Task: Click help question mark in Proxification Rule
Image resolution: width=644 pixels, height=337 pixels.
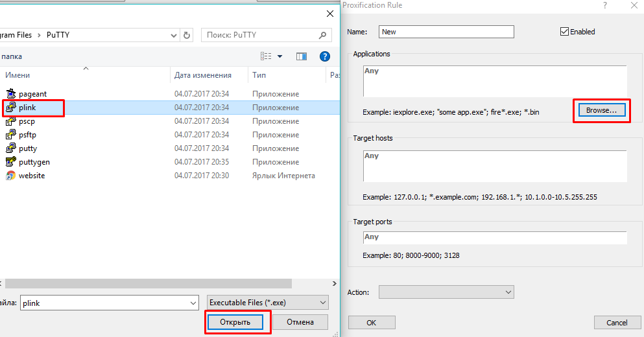Action: tap(605, 5)
